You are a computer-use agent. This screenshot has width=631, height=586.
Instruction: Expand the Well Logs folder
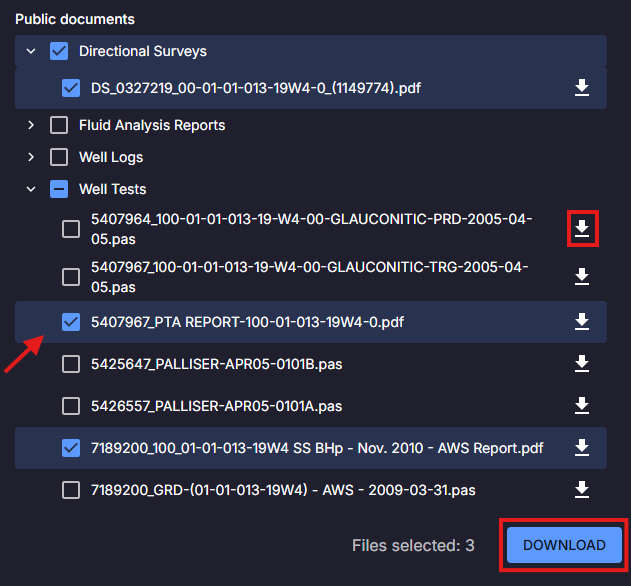pyautogui.click(x=31, y=157)
